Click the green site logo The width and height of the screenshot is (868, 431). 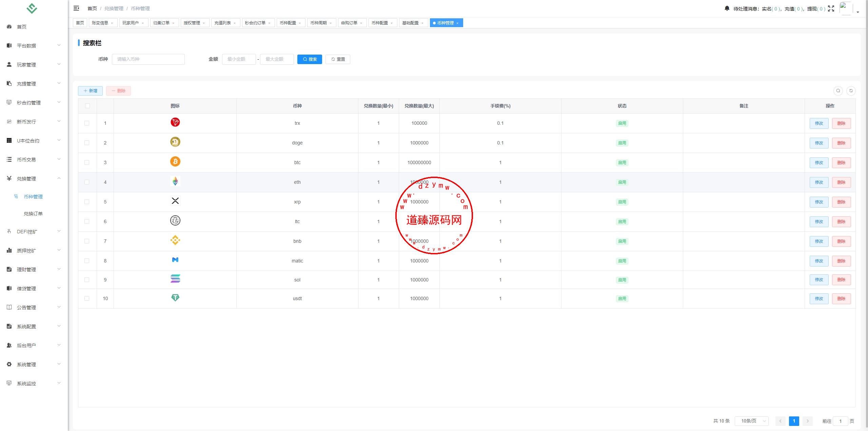pos(32,8)
